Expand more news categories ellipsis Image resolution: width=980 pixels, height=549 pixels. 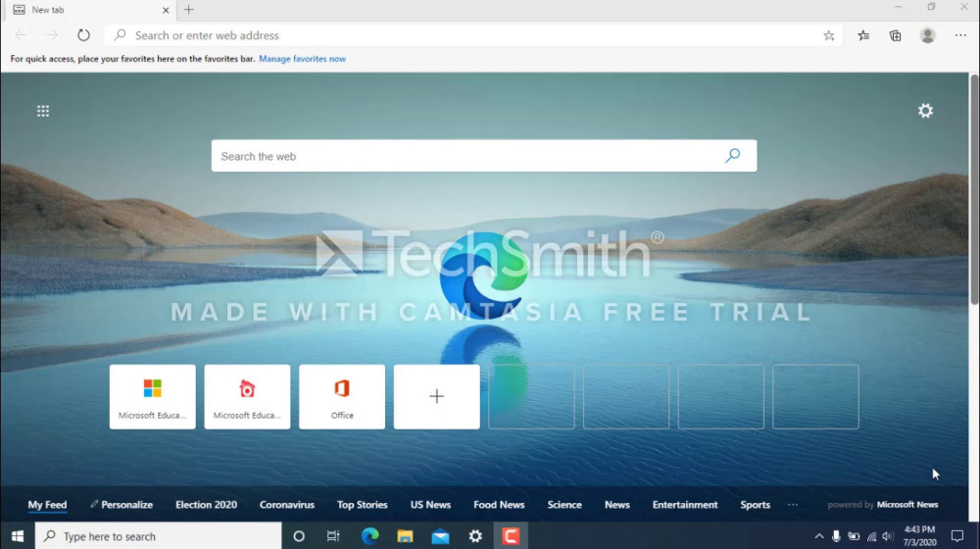coord(793,505)
